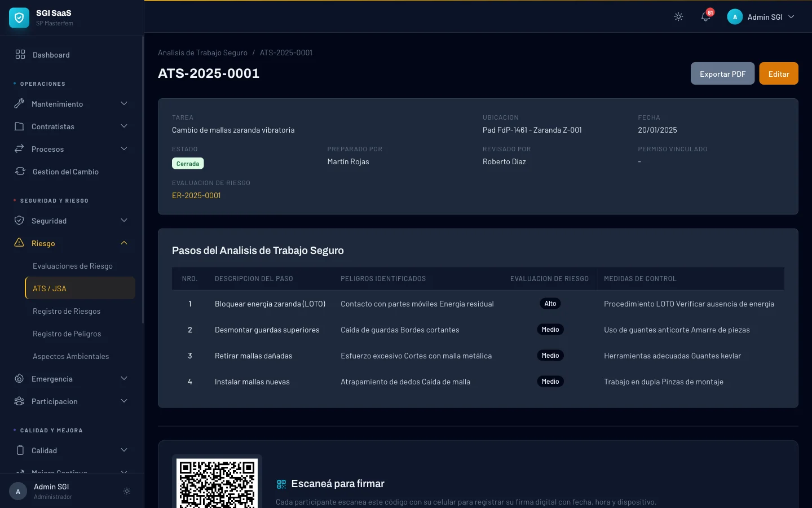Click the Analisis de Trabajo Seguro breadcrumb
The height and width of the screenshot is (508, 812).
202,52
